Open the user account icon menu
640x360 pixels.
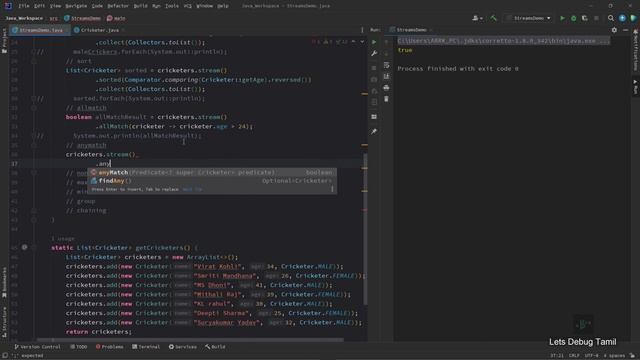477,18
